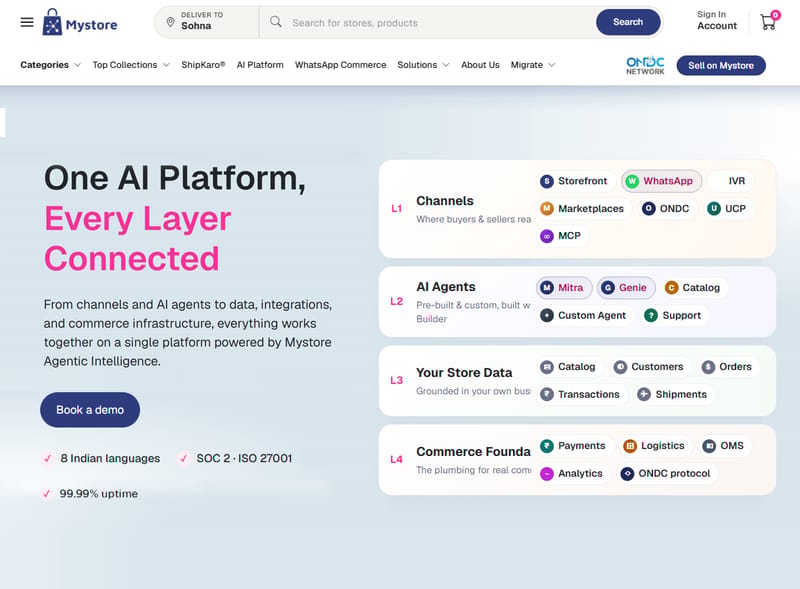Image resolution: width=800 pixels, height=589 pixels.
Task: Click the L2 AI Agents heading
Action: tap(446, 287)
